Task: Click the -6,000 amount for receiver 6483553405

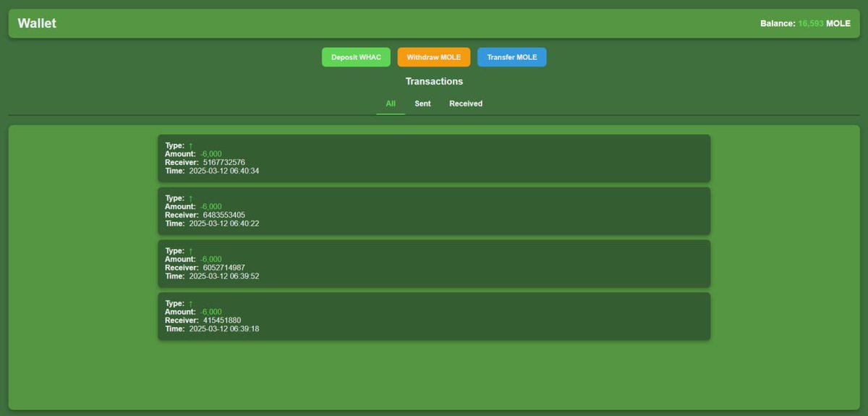Action: point(211,207)
